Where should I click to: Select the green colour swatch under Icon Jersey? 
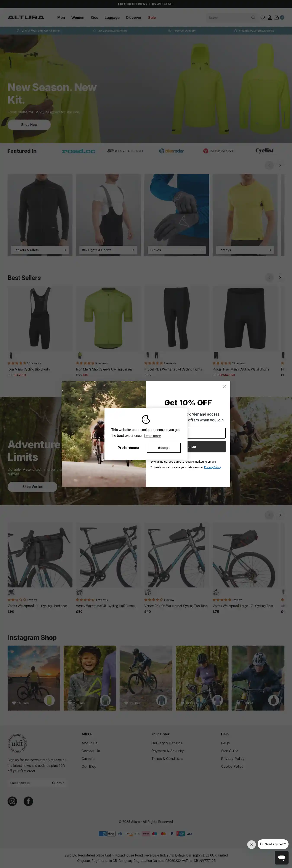pos(80,355)
